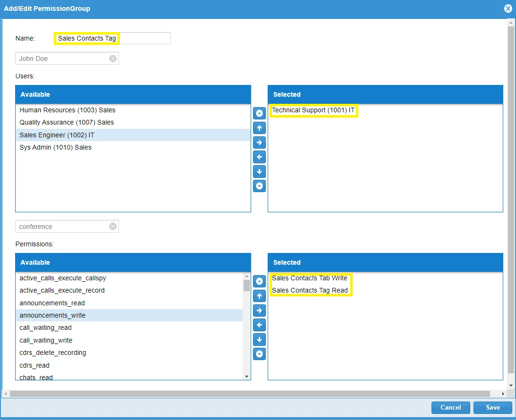Image resolution: width=516 pixels, height=420 pixels.
Task: Click the permissions list scrollbar thumb
Action: [246, 286]
